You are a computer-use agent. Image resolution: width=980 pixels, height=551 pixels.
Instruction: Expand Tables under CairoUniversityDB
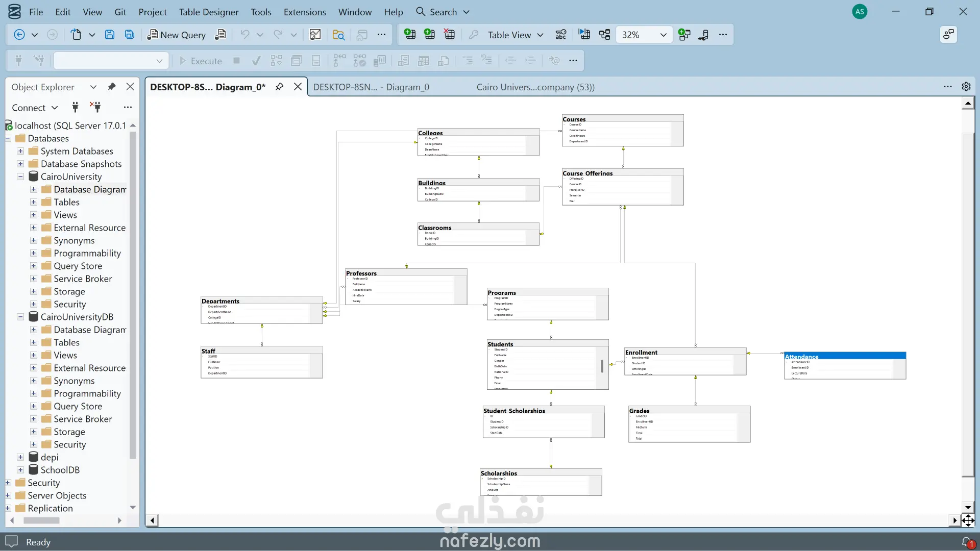coord(34,342)
